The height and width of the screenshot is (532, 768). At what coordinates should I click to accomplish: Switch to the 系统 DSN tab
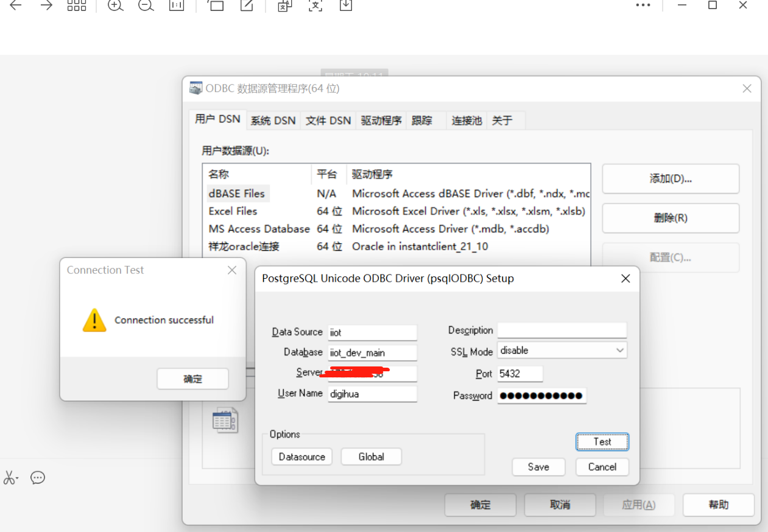[x=273, y=121]
